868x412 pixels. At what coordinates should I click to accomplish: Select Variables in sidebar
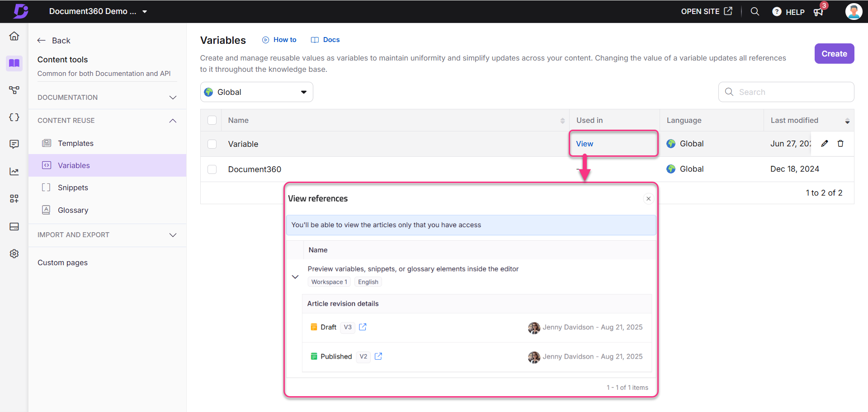coord(107,165)
